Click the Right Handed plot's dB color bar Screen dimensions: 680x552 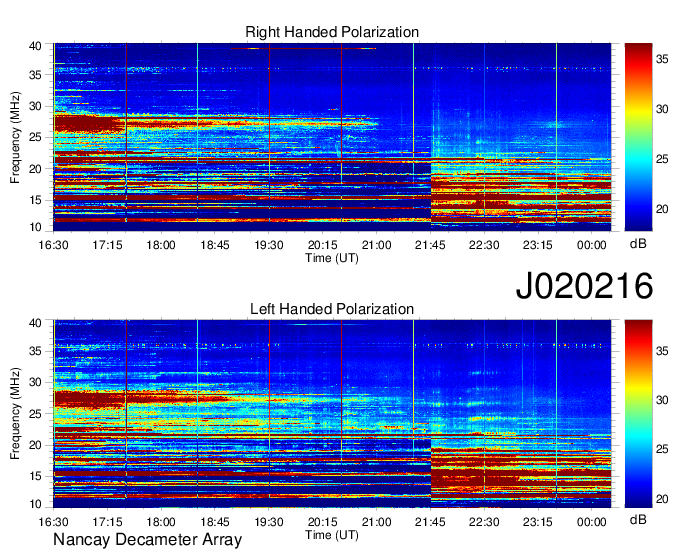[638, 137]
